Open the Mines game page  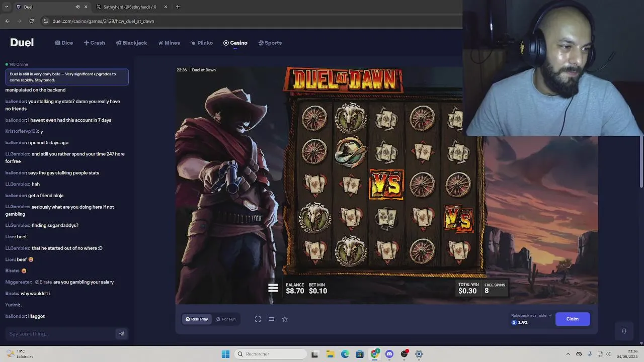(169, 43)
